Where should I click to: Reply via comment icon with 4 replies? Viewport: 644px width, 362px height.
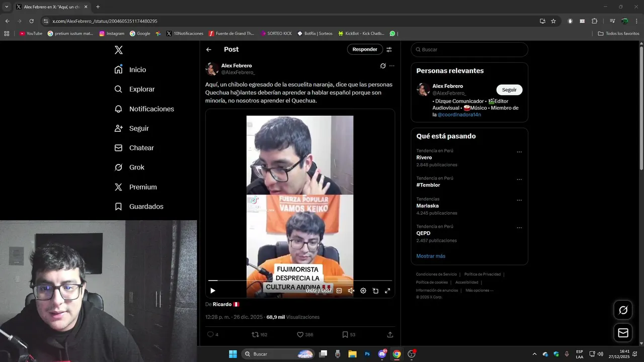[x=212, y=334]
